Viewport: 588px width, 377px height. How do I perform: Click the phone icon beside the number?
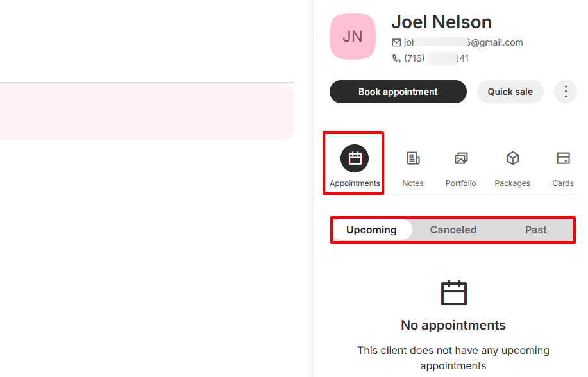tap(396, 58)
